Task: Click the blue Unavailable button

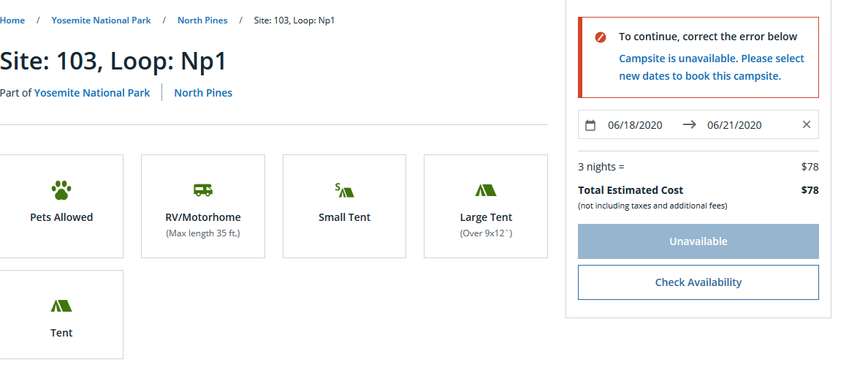Action: click(698, 241)
